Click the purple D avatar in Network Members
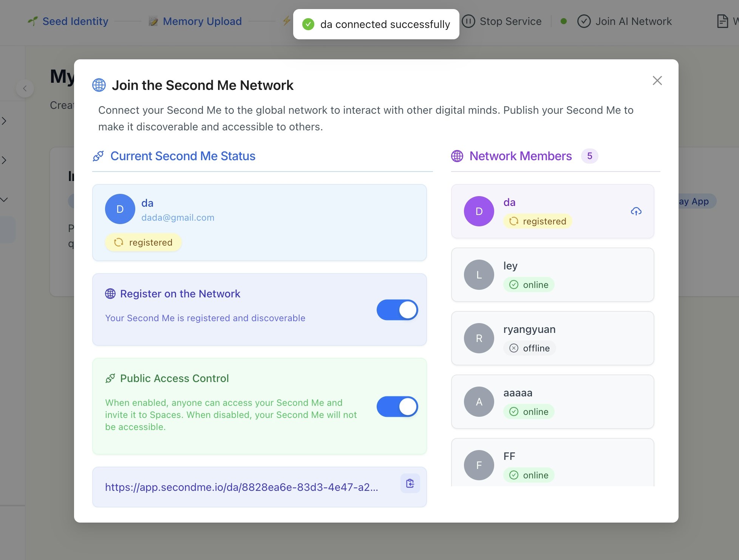This screenshot has width=739, height=560. [x=479, y=211]
